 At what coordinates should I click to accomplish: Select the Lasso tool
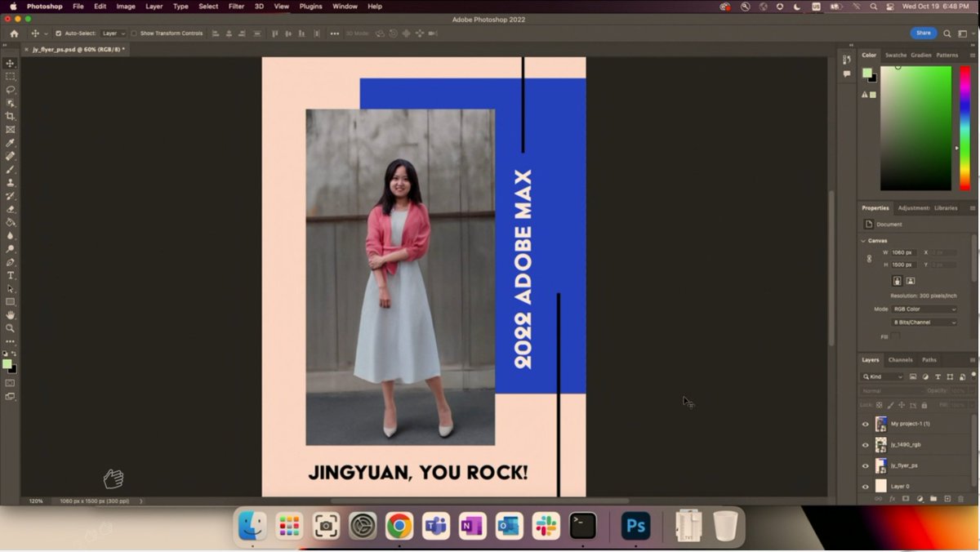(x=11, y=89)
